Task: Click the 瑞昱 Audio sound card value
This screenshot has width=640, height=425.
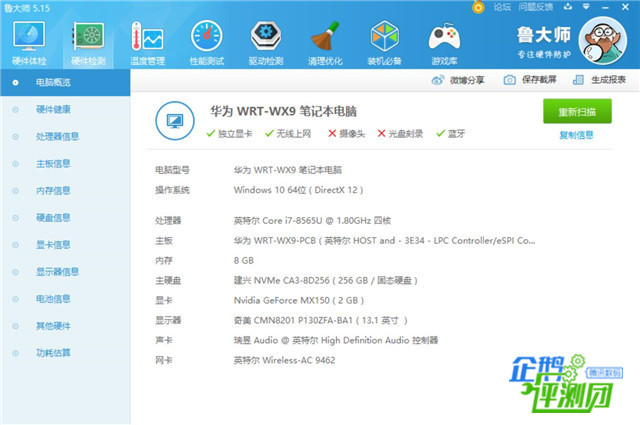Action: (x=336, y=340)
